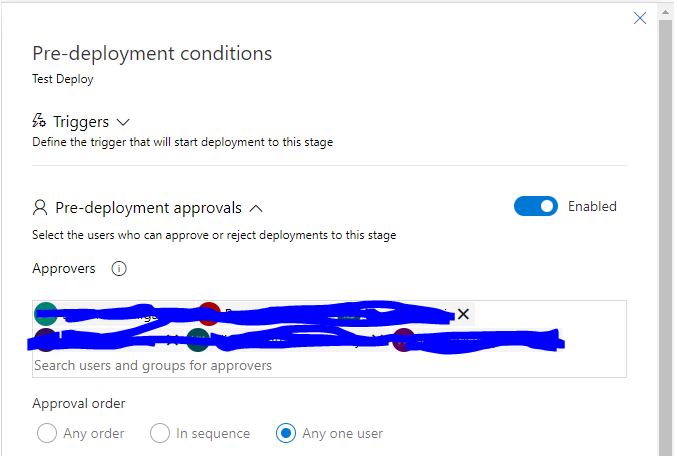The image size is (677, 463).
Task: Click the Pre-deployment approvals heading text
Action: (148, 208)
